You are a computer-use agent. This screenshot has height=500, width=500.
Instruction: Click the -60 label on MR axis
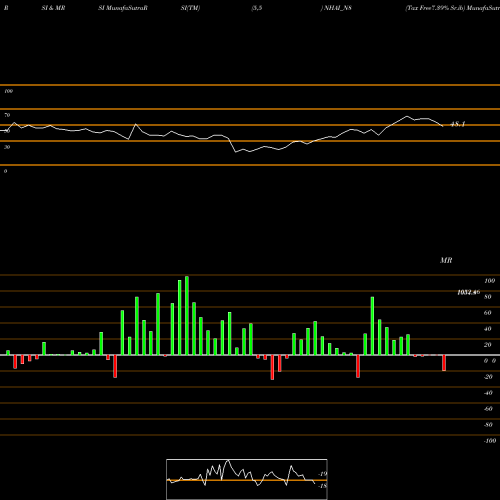(488, 409)
